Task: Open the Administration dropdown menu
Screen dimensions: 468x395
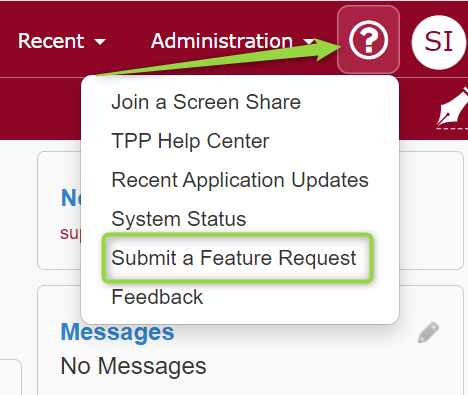Action: tap(233, 41)
